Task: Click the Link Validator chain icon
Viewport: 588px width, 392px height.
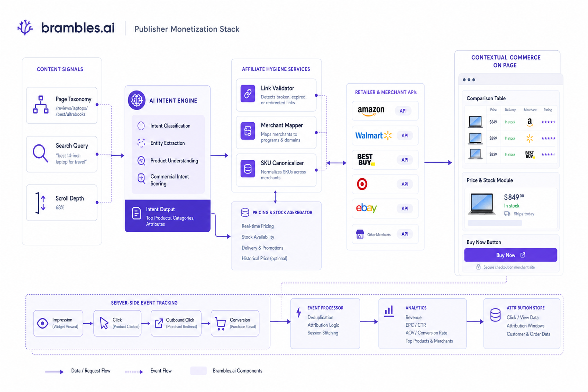Action: [248, 93]
